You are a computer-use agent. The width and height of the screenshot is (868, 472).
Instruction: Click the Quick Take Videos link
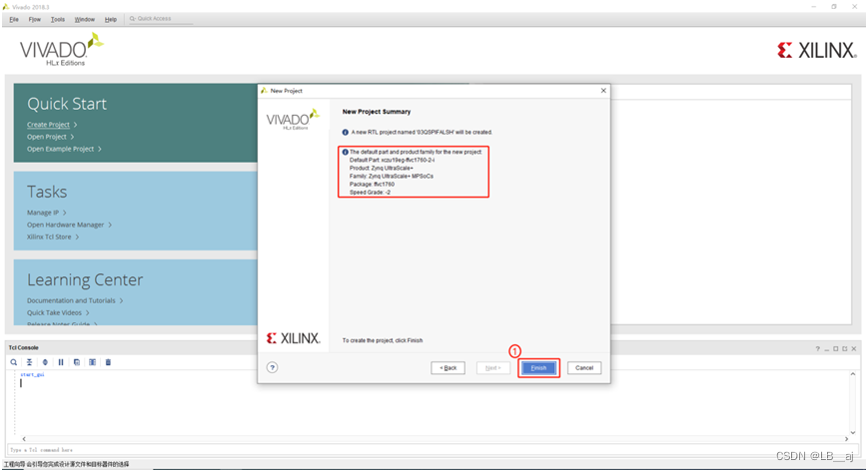pyautogui.click(x=54, y=312)
